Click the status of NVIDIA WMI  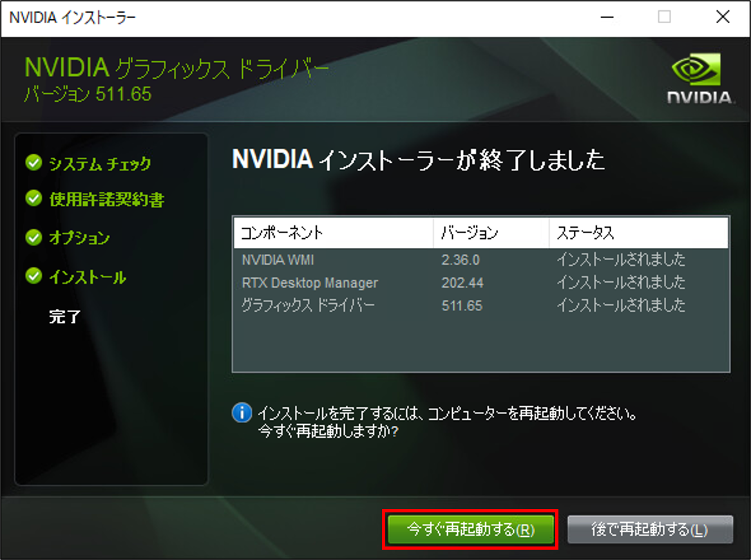point(621,259)
